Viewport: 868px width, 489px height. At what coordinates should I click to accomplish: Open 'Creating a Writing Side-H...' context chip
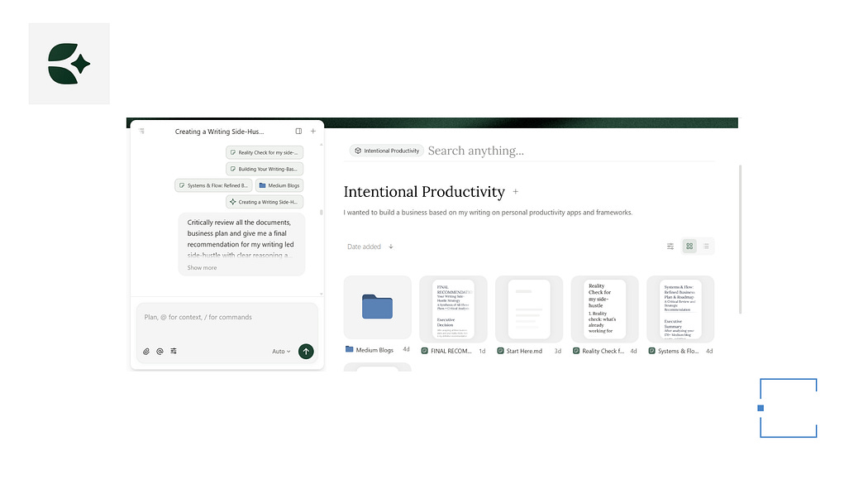click(265, 202)
